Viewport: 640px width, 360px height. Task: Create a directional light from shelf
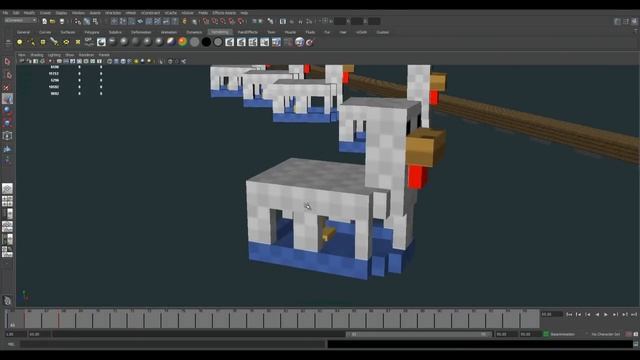click(x=31, y=42)
